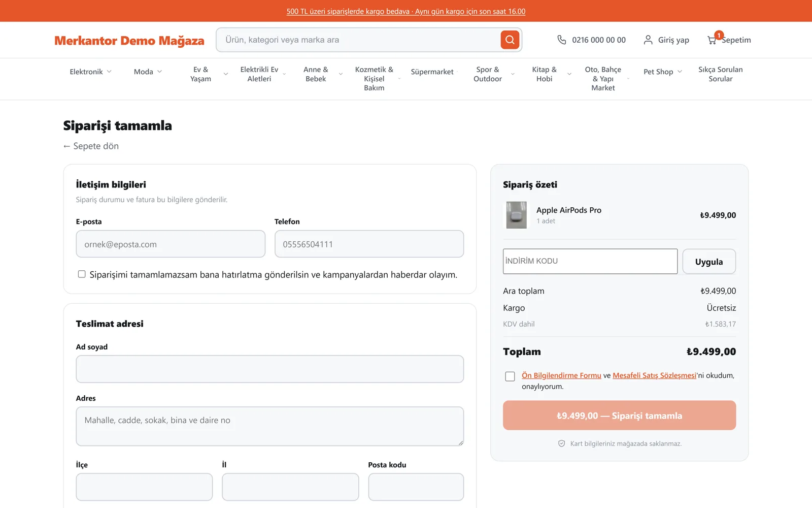Click the orange search magnifier button

pyautogui.click(x=510, y=40)
